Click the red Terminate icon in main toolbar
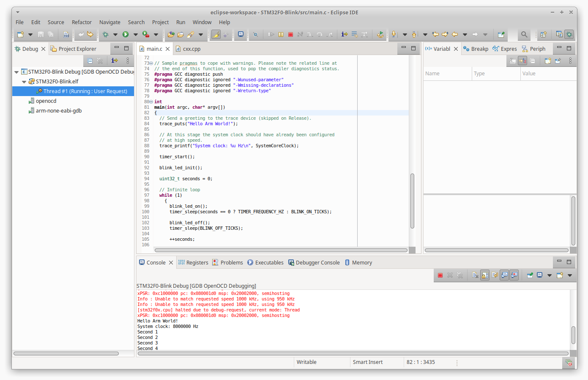 (x=290, y=34)
